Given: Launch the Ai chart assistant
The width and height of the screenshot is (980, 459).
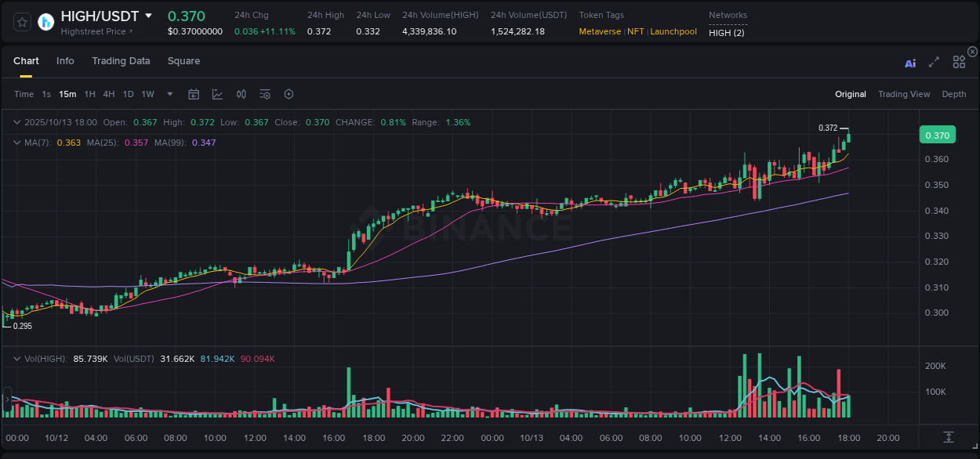Looking at the screenshot, I should [x=910, y=63].
